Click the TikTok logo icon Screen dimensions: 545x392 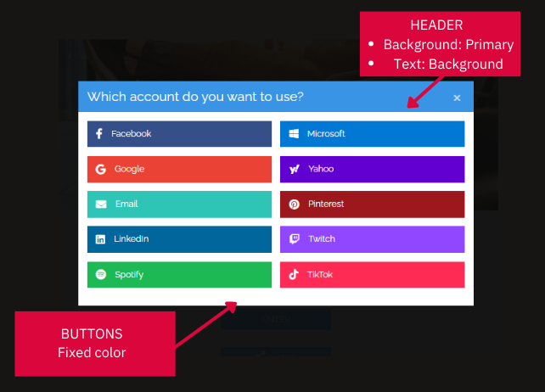(x=294, y=275)
